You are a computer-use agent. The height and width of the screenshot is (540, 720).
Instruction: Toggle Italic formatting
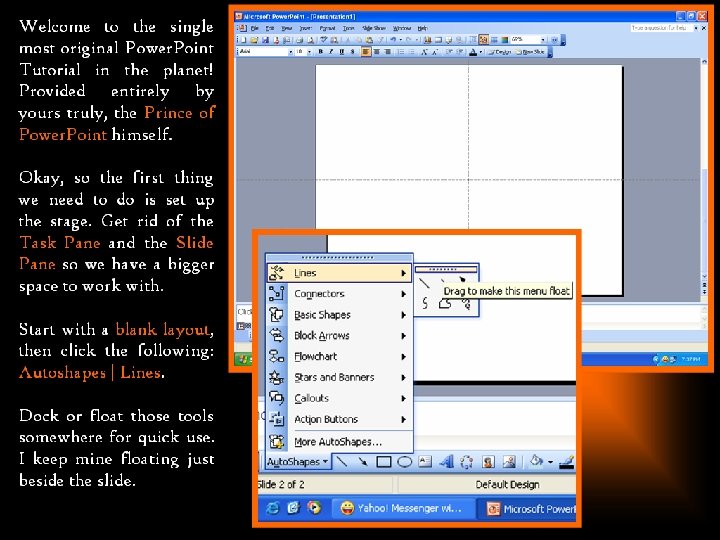pos(331,52)
